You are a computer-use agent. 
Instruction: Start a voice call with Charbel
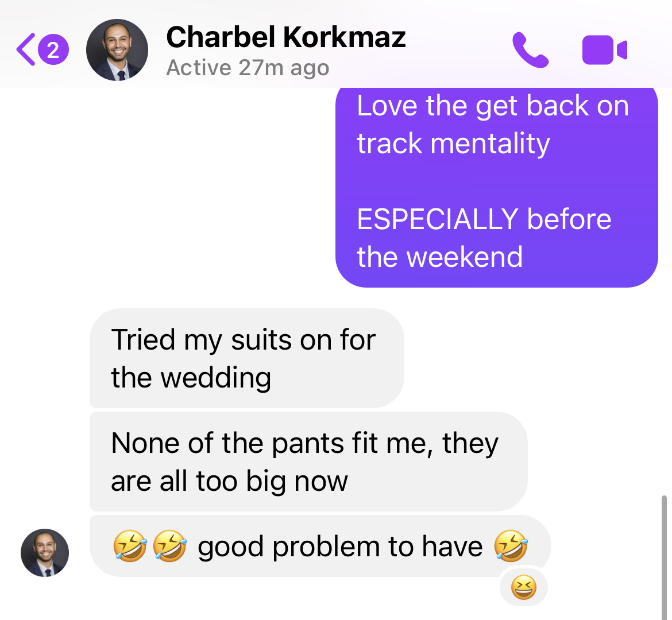click(530, 50)
